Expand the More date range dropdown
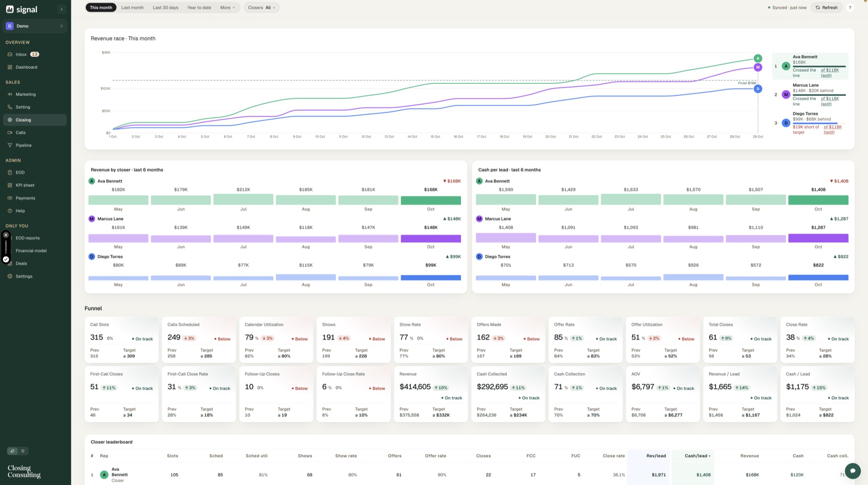This screenshot has height=485, width=868. click(228, 8)
